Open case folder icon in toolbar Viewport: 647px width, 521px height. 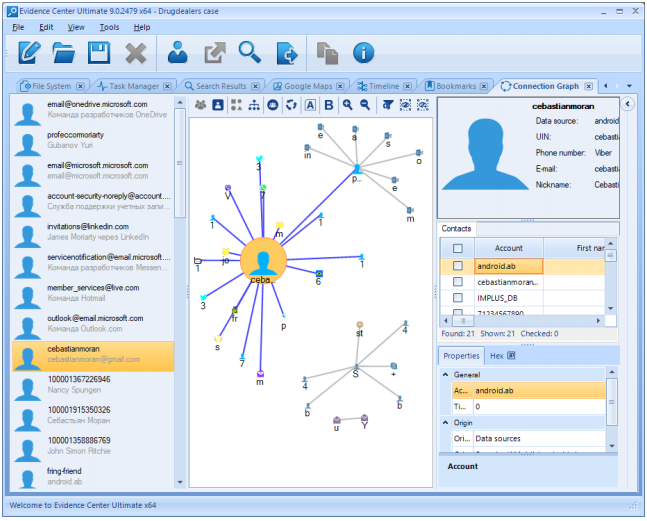[x=64, y=53]
